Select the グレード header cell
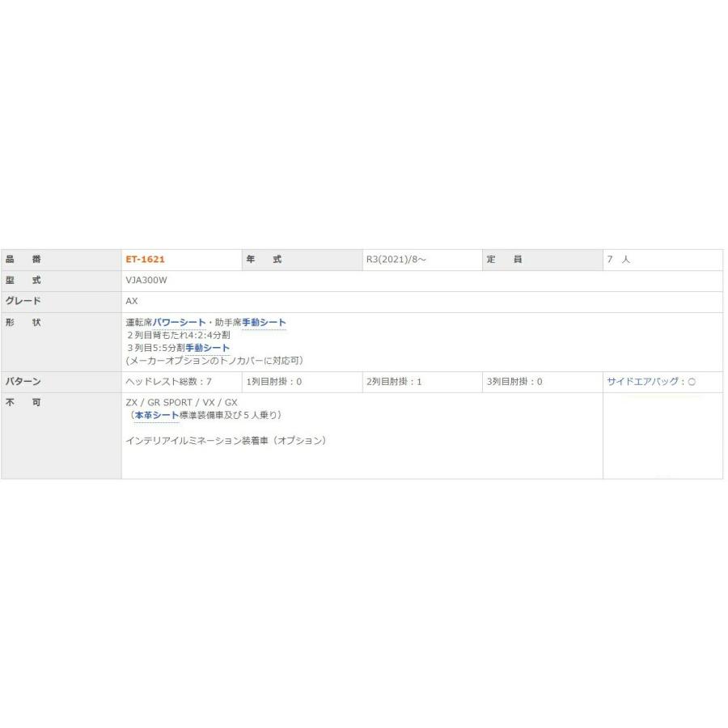This screenshot has height=728, width=728. 61,302
